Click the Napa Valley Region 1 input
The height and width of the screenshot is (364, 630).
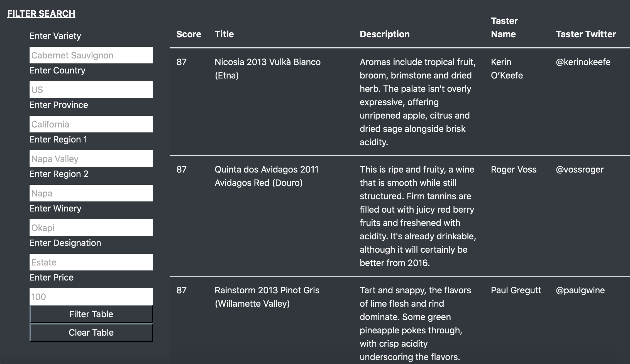(x=91, y=159)
